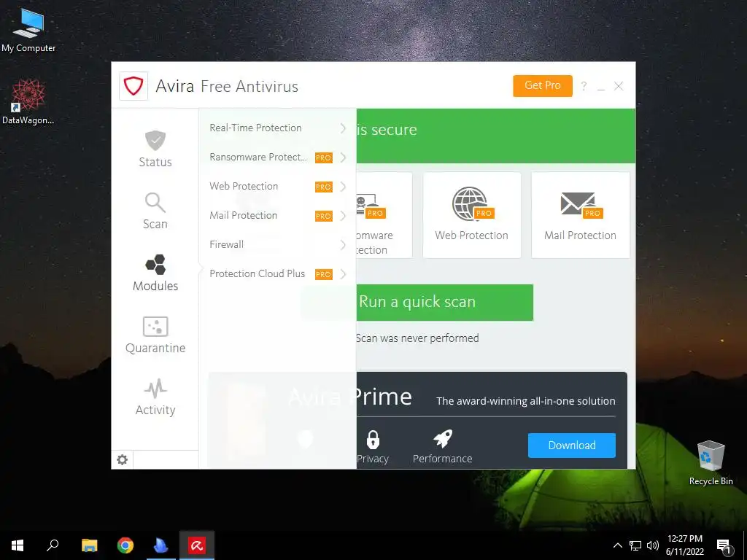Expand Real-Time Protection chevron arrow
747x560 pixels.
point(343,128)
